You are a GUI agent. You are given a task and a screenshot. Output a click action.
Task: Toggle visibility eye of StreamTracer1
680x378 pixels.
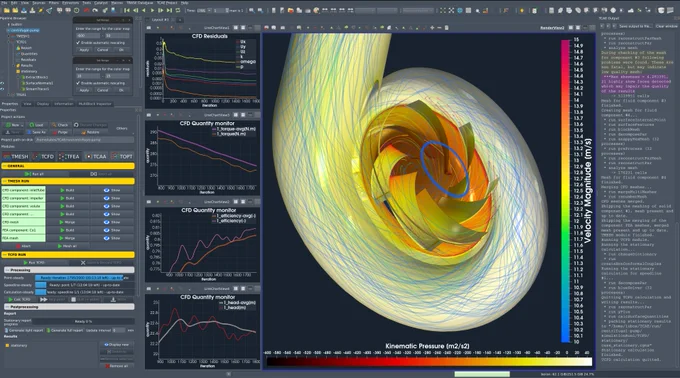click(x=2, y=89)
